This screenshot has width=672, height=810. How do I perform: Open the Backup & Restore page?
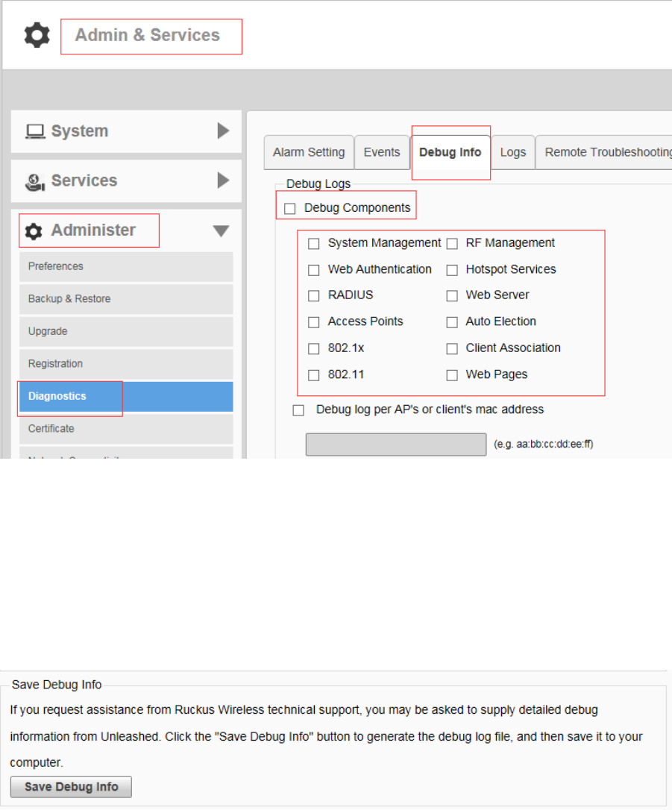tap(126, 299)
